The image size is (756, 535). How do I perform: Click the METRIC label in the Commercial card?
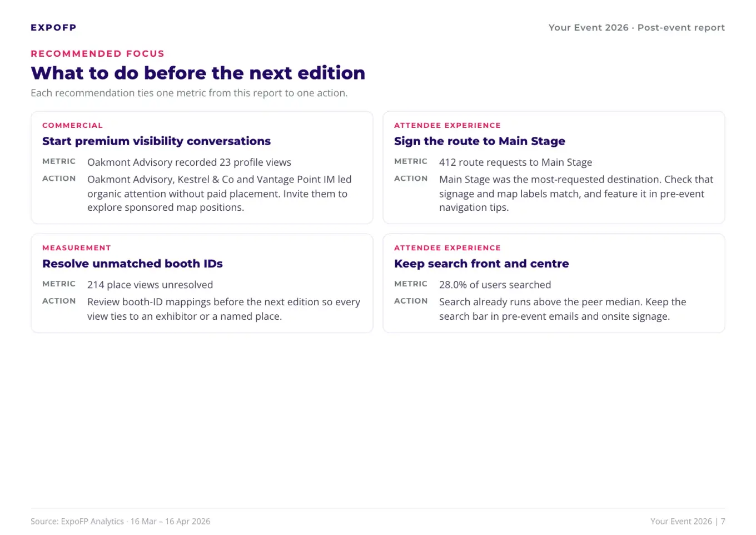pos(59,161)
